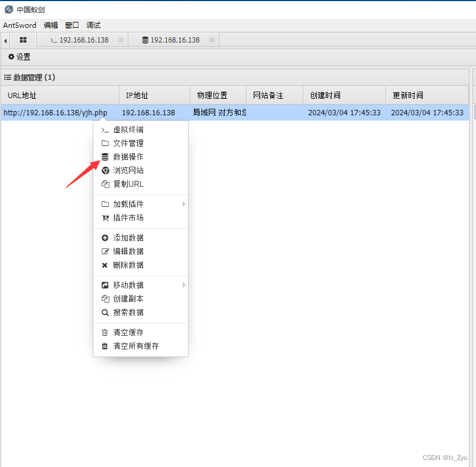Choose 编辑数据 from the context menu
The image size is (476, 467).
coord(141,252)
